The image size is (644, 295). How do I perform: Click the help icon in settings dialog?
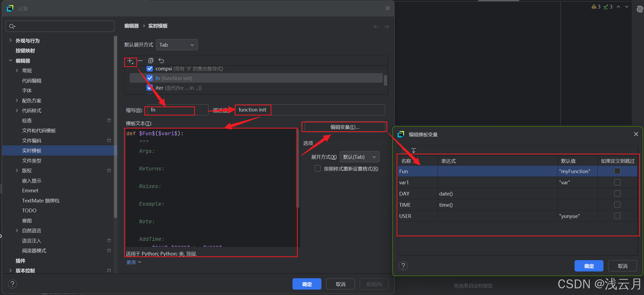(x=13, y=284)
